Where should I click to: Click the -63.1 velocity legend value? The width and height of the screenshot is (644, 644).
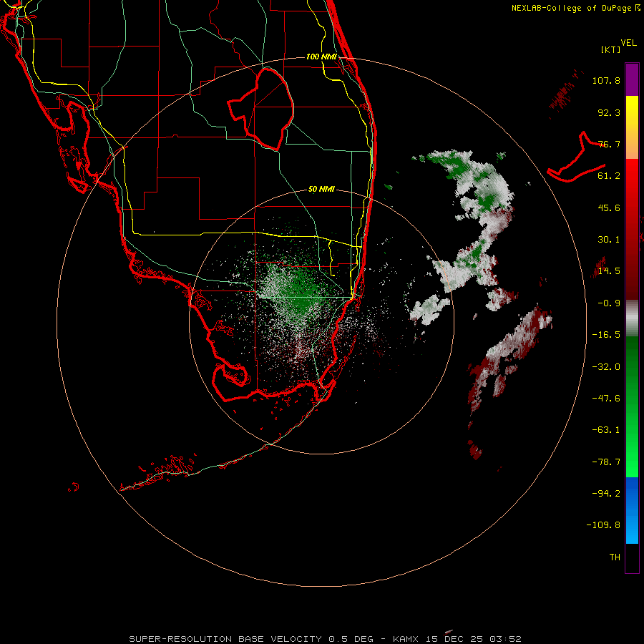(606, 430)
